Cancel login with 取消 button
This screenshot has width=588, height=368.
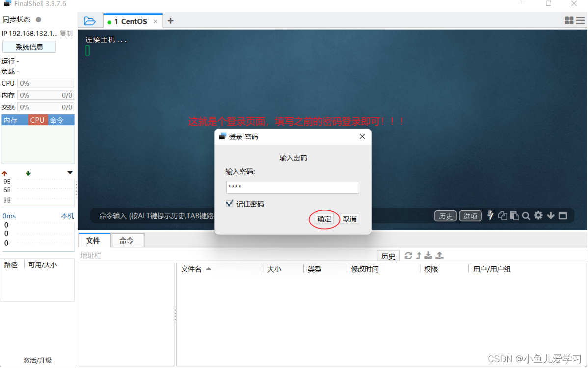[349, 219]
